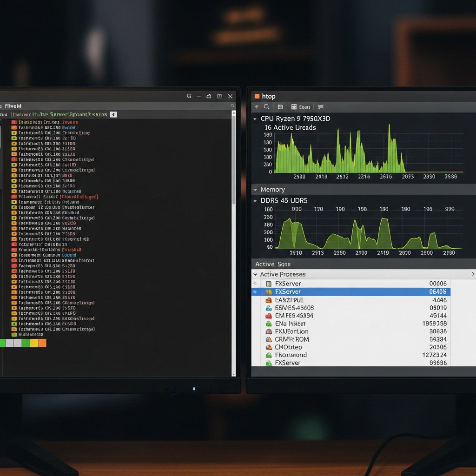Click the sort adjust icon in htop toolbar
Screen dimensions: 476x476
pyautogui.click(x=257, y=106)
